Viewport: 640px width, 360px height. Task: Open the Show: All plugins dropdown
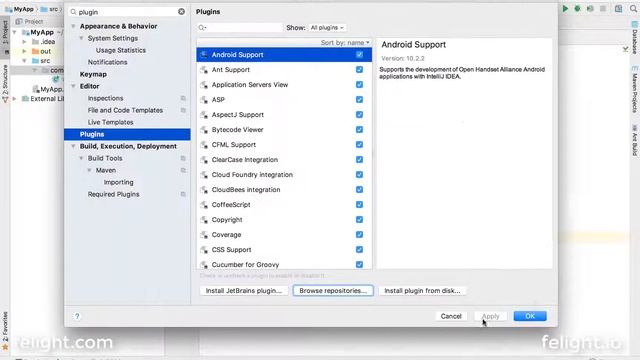327,28
